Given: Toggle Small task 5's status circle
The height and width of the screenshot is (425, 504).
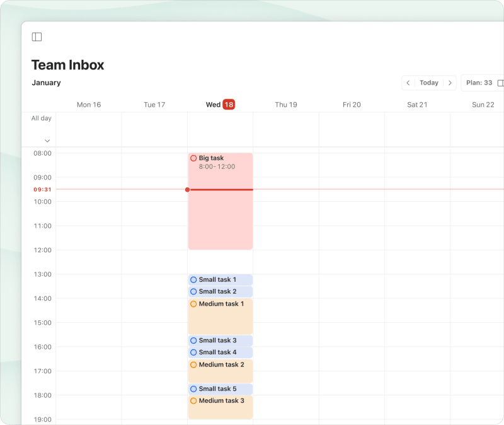Looking at the screenshot, I should [193, 389].
